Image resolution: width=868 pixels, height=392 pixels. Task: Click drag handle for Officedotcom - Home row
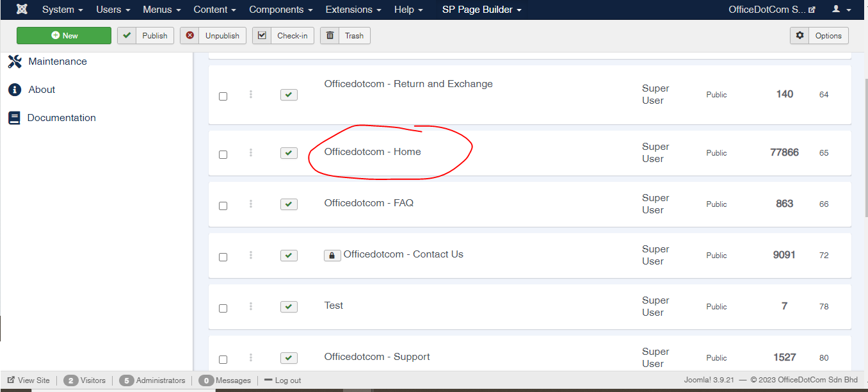pyautogui.click(x=251, y=152)
